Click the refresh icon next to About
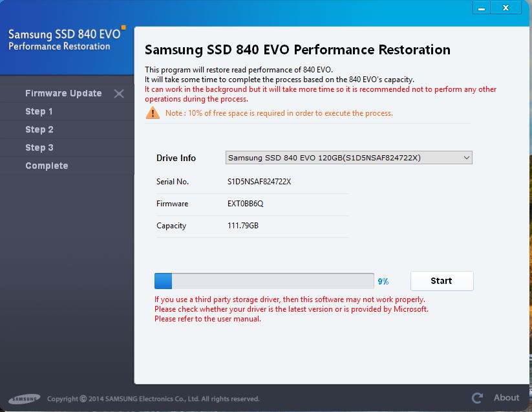This screenshot has height=412, width=532. [478, 398]
